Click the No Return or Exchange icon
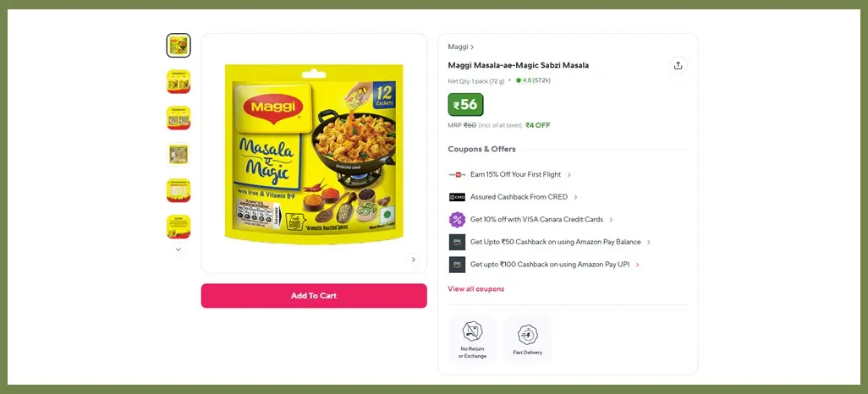The height and width of the screenshot is (394, 868). [472, 331]
